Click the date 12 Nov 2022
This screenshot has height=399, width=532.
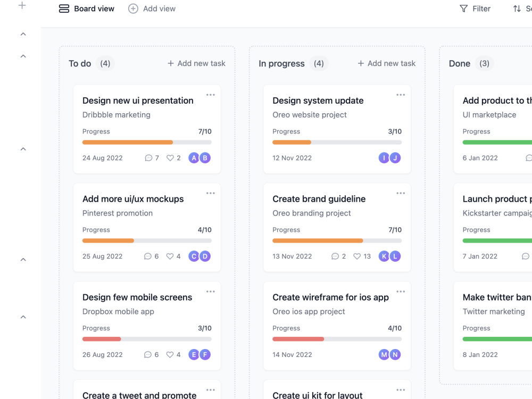point(292,158)
